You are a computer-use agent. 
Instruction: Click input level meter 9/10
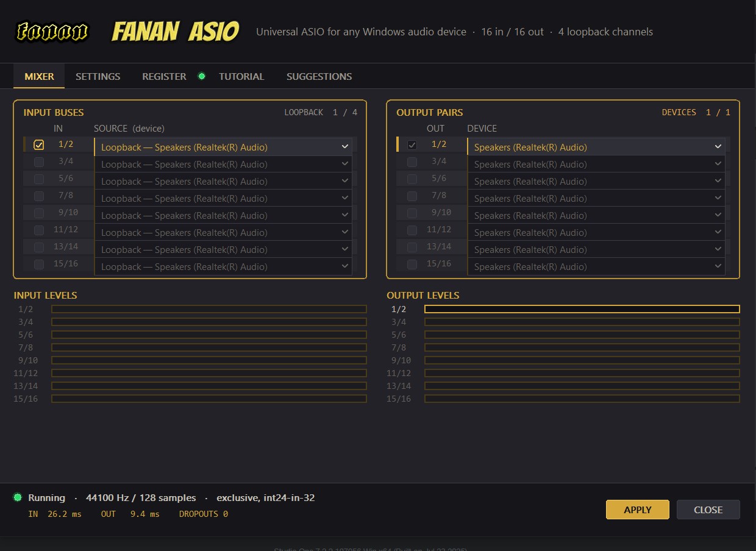pyautogui.click(x=209, y=360)
